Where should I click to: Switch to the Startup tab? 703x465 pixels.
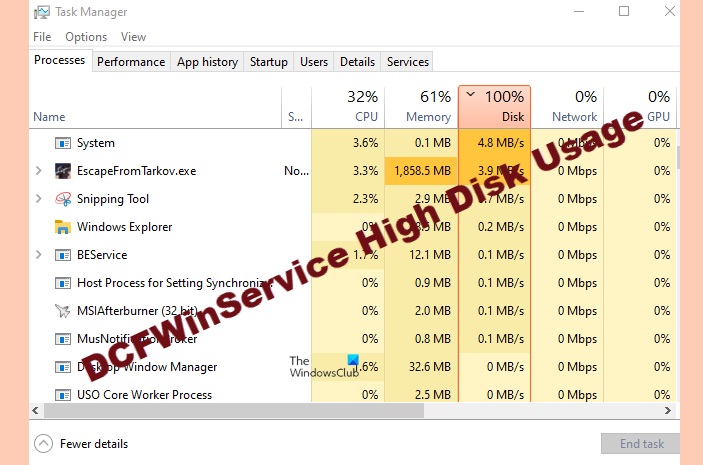click(269, 62)
